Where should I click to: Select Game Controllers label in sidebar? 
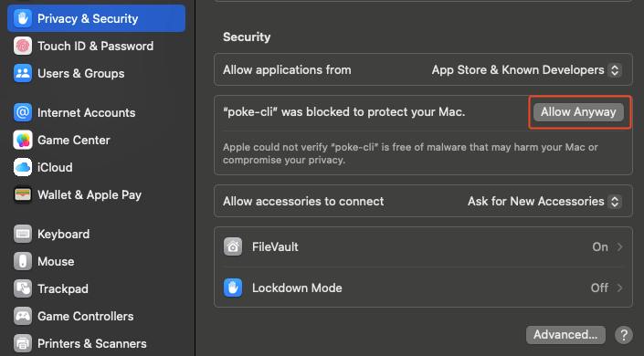(86, 316)
